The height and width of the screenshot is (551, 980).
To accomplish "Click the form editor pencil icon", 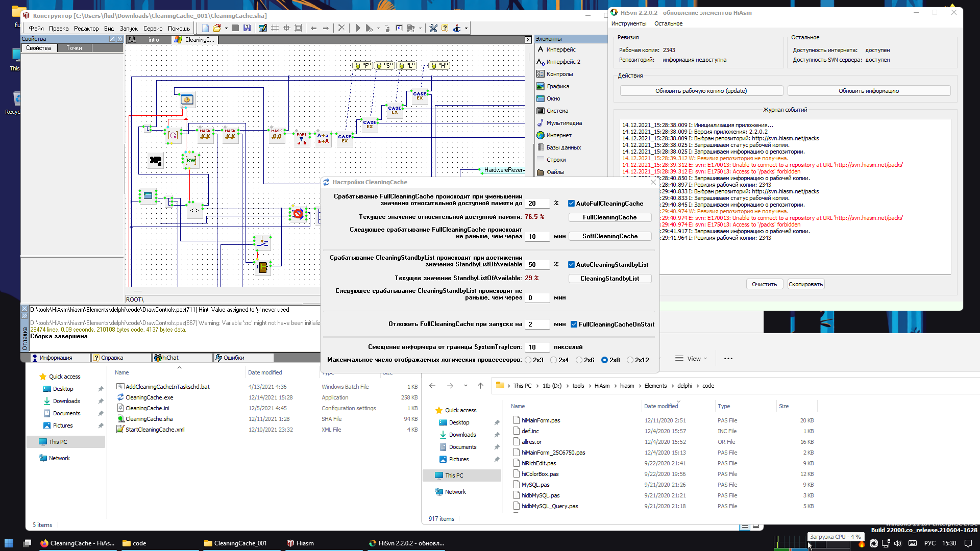I will (x=262, y=28).
